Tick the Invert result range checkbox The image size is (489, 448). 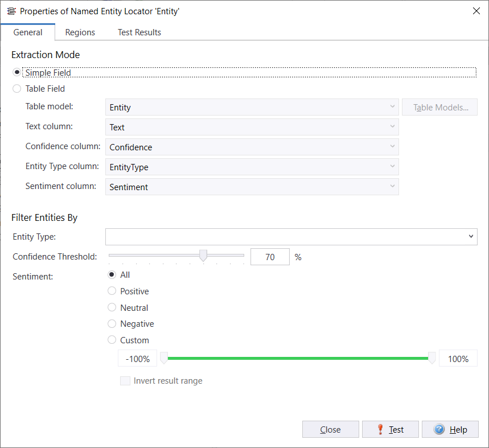point(125,381)
